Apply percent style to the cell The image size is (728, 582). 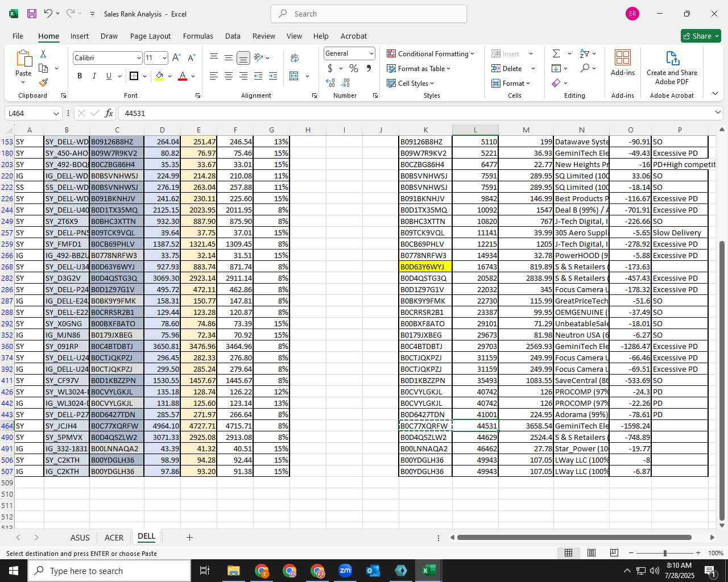point(354,68)
